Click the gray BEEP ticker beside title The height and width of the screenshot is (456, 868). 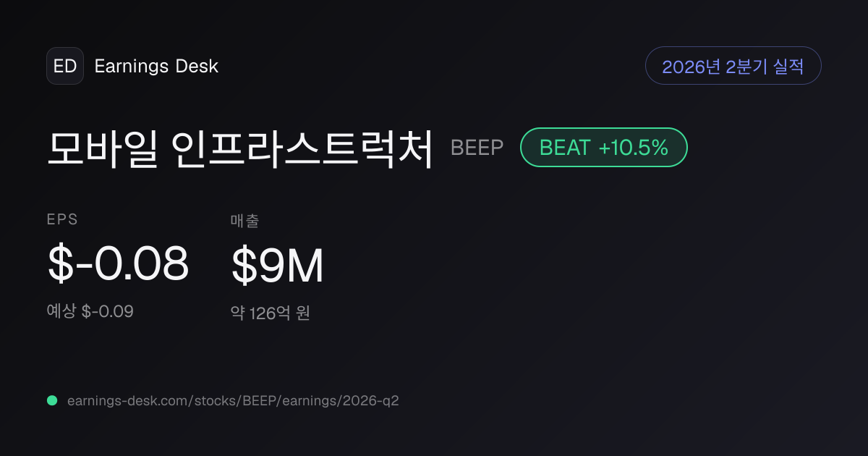tap(477, 148)
